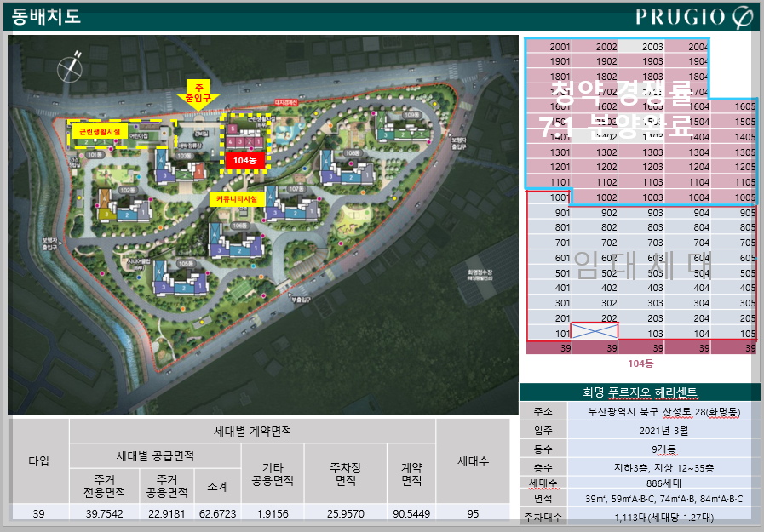Select unit cell 805
The image size is (764, 532).
click(x=732, y=227)
